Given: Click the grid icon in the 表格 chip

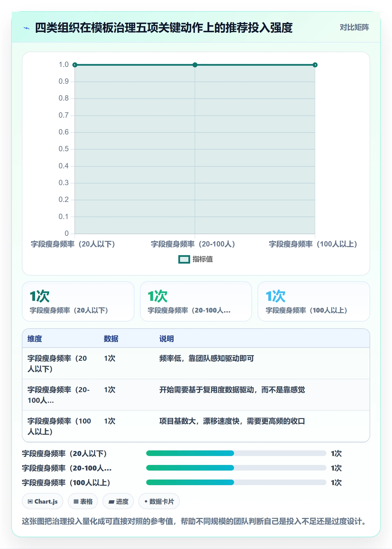Looking at the screenshot, I should [76, 502].
